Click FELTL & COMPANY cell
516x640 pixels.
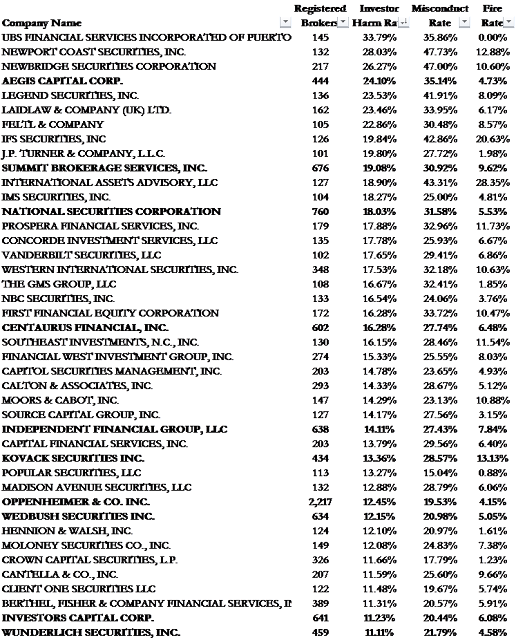52,124
